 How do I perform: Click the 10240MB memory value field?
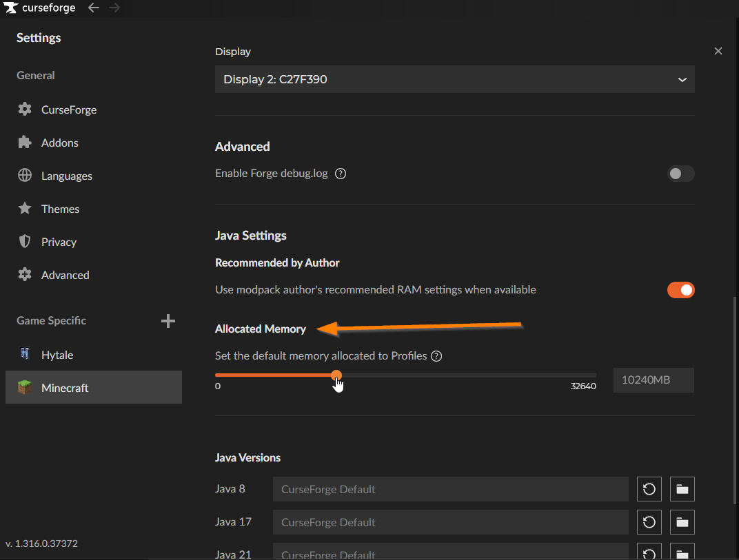pos(654,380)
